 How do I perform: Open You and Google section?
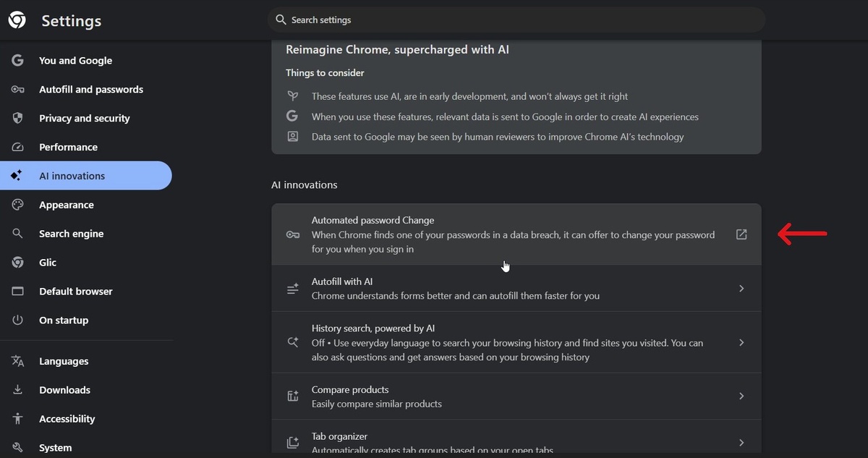point(75,61)
